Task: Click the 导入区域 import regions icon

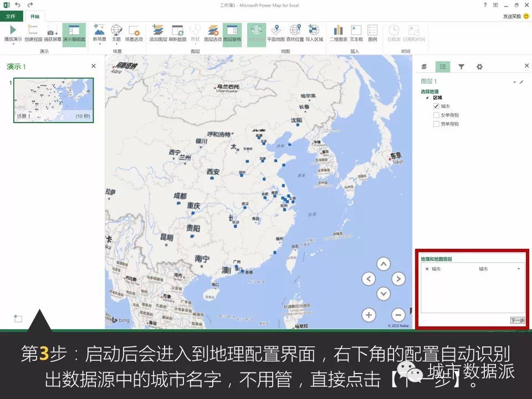Action: 314,30
